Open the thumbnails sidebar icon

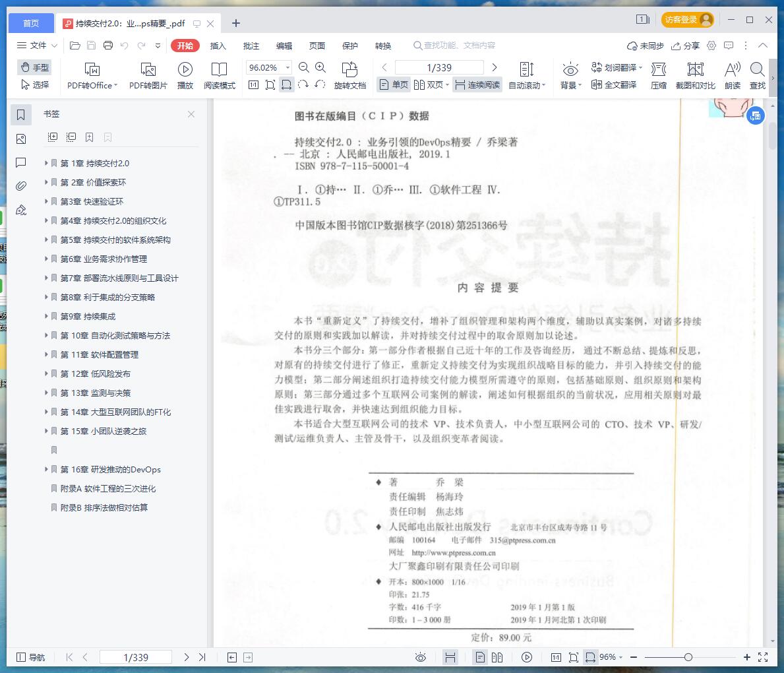click(x=20, y=139)
